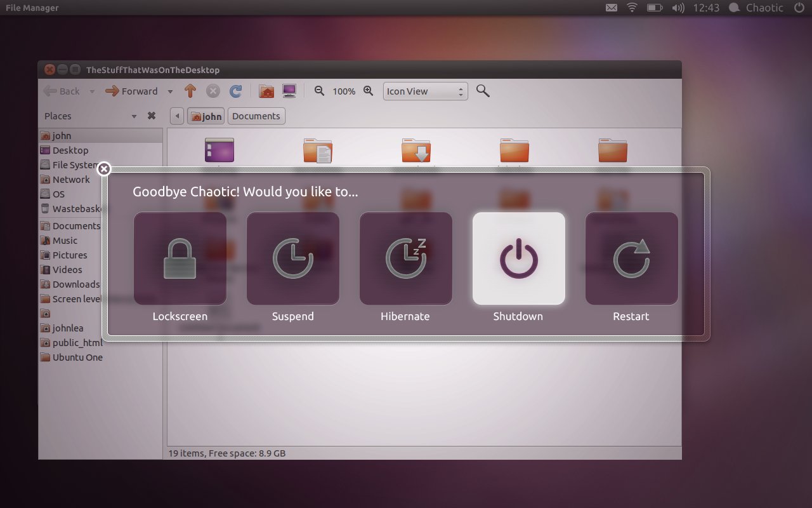Select the Documents folder with paper icon
The height and width of the screenshot is (508, 812).
(318, 150)
